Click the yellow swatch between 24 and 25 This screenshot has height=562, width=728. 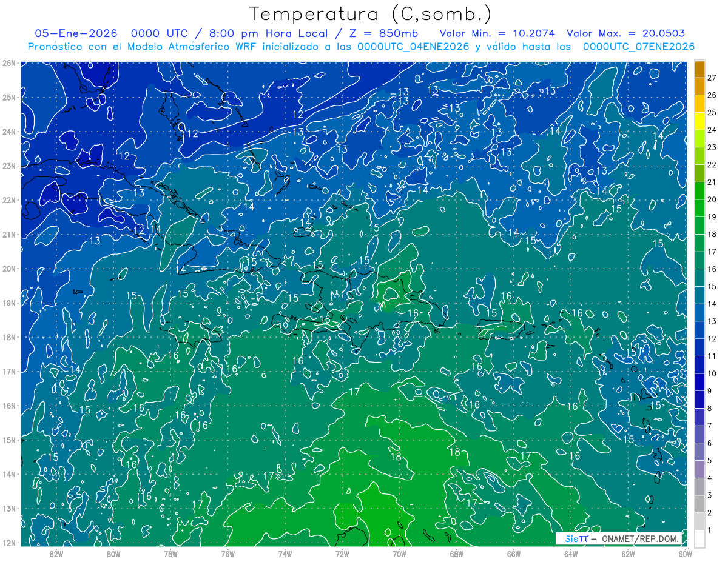[699, 121]
